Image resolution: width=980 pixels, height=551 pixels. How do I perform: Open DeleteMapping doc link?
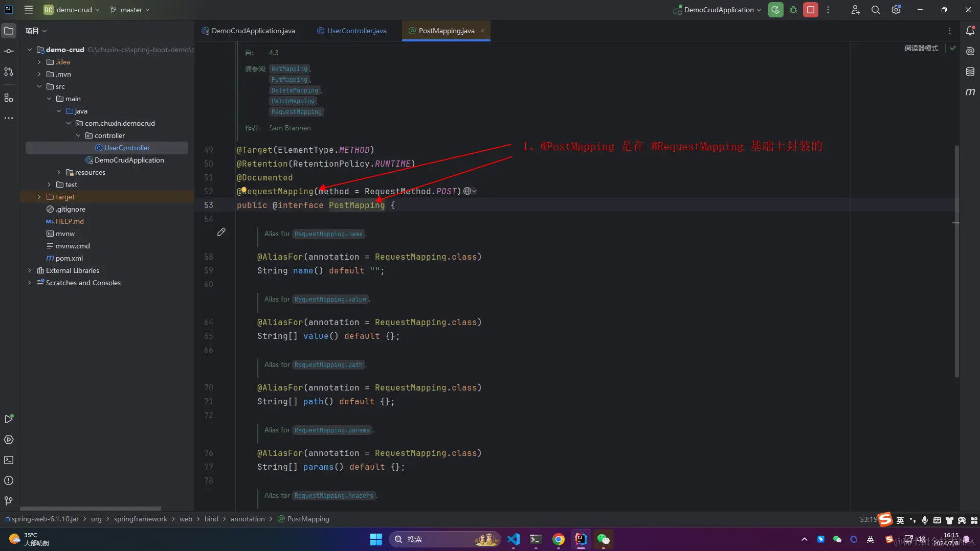coord(295,90)
